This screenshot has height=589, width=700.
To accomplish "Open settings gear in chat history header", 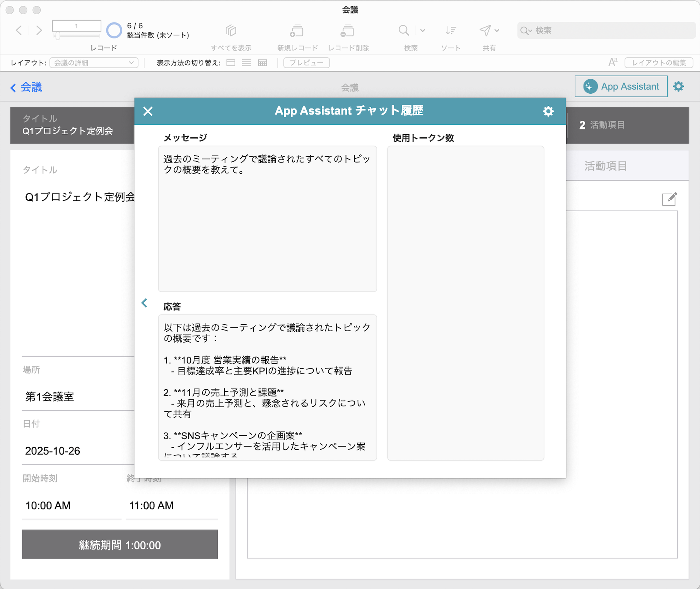I will [548, 111].
